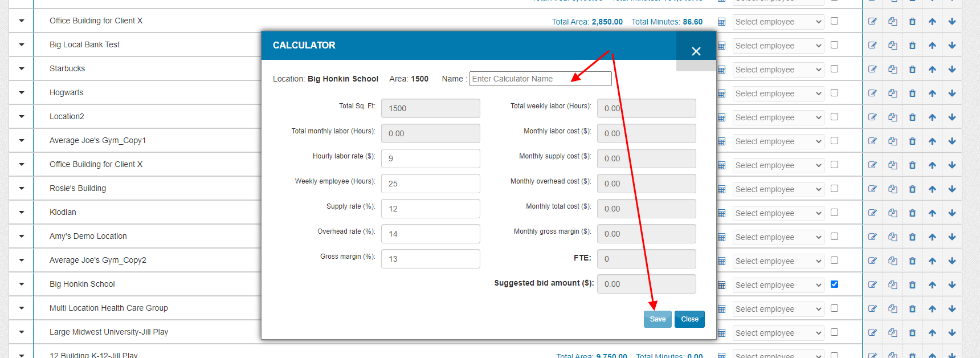Move the Hogwarts row up
Viewport: 980px width, 358px height.
pos(932,93)
